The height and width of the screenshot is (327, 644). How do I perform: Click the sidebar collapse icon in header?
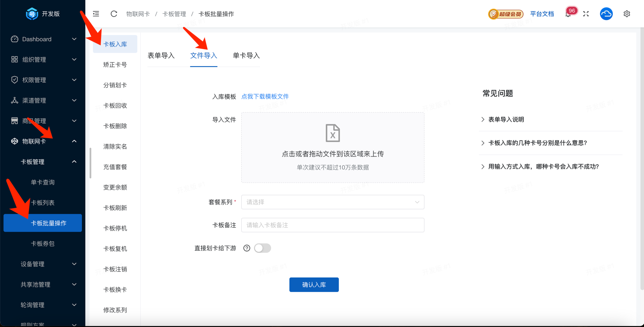96,14
